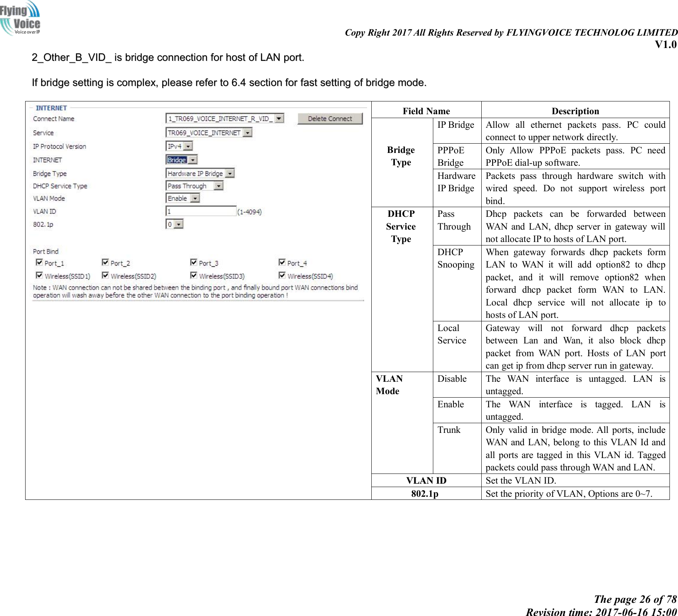
Task: Click the Delete Connect button
Action: coord(330,119)
